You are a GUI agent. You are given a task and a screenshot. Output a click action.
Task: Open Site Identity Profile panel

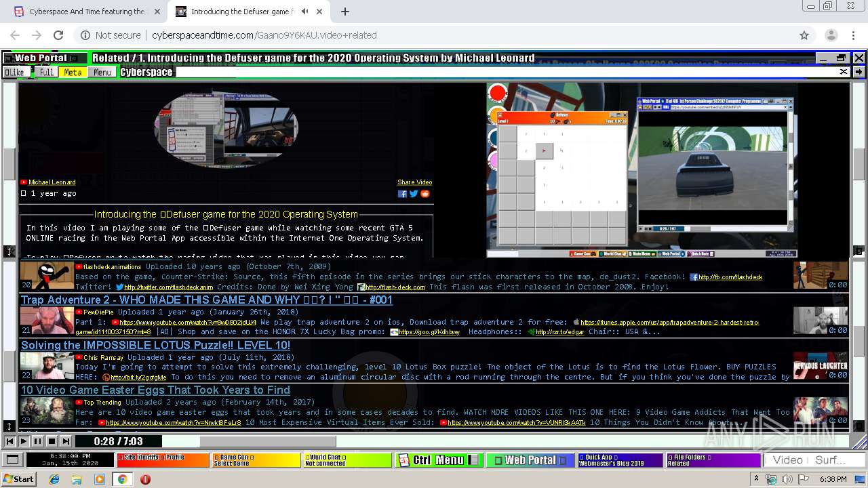163,460
